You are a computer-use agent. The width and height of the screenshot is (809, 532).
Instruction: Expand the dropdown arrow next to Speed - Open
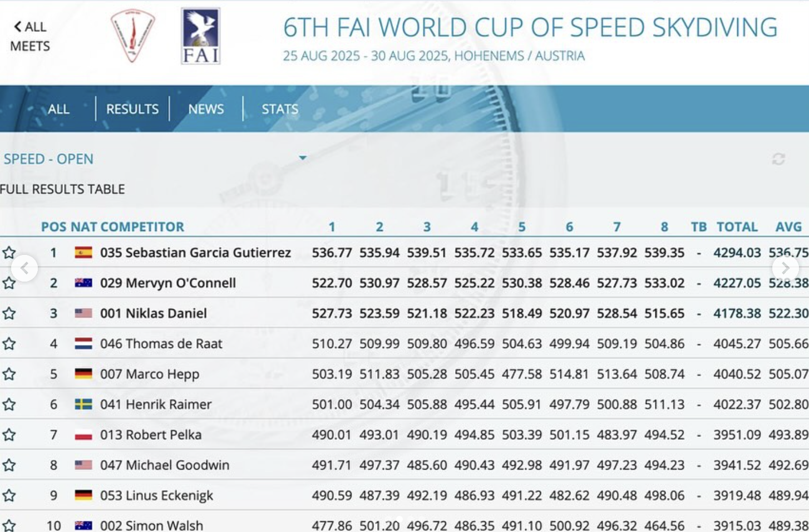click(303, 158)
